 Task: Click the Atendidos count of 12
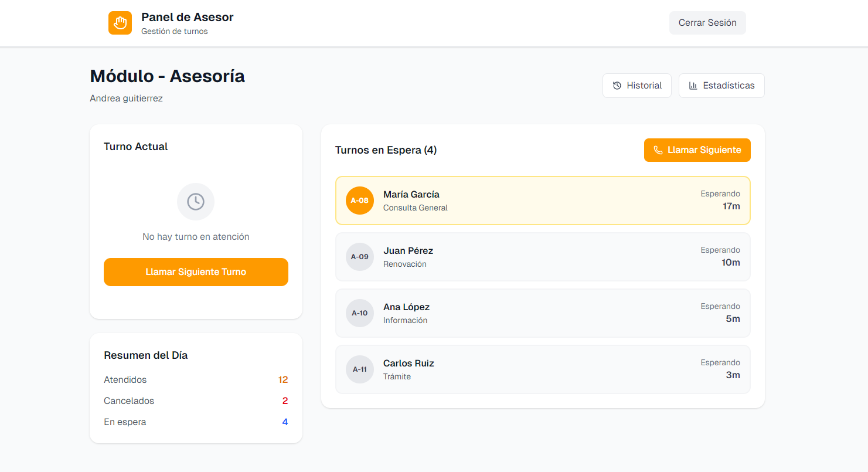(283, 380)
